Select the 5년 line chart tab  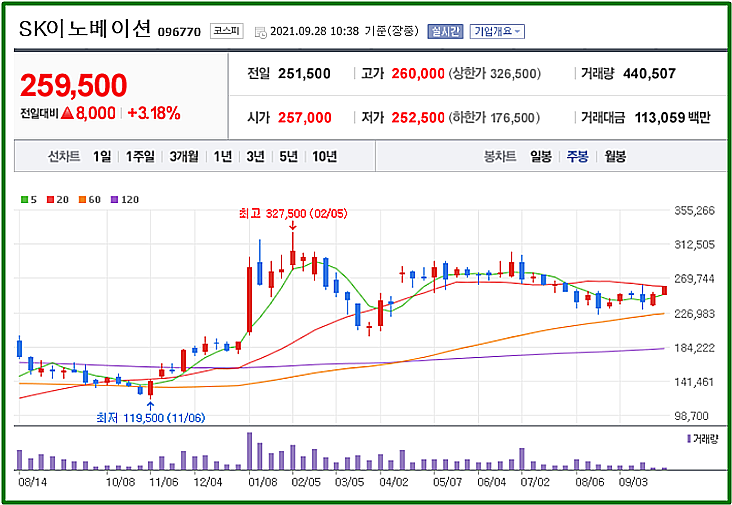pyautogui.click(x=289, y=156)
